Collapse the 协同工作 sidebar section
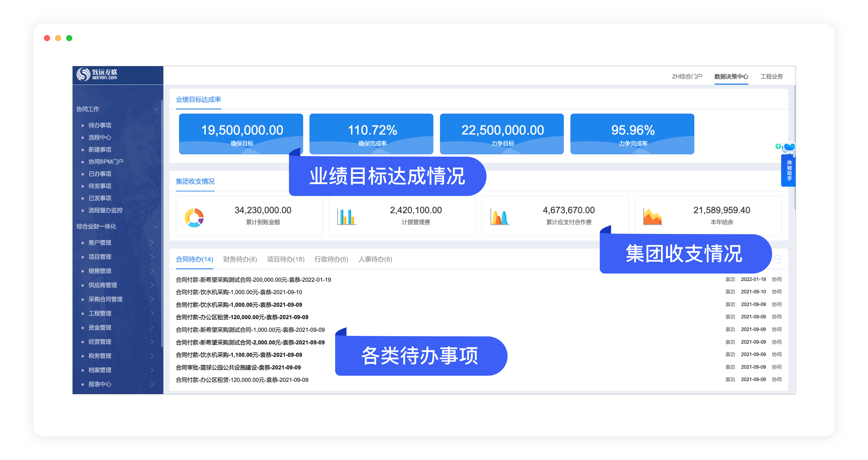This screenshot has height=460, width=868. tap(156, 109)
